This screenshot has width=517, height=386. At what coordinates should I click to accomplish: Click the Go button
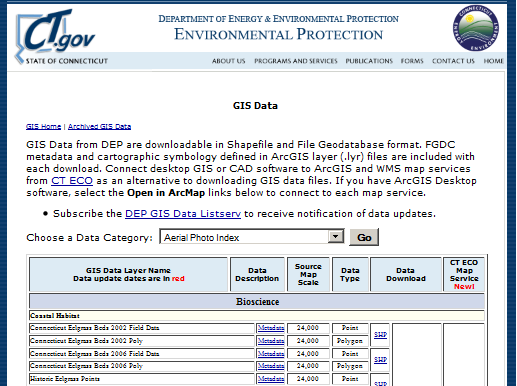tap(364, 237)
